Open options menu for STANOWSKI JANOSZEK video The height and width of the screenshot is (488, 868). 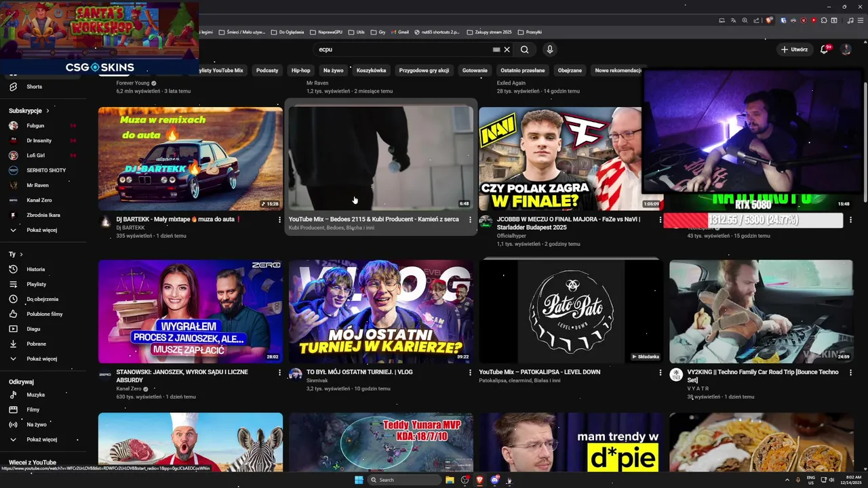pyautogui.click(x=279, y=372)
